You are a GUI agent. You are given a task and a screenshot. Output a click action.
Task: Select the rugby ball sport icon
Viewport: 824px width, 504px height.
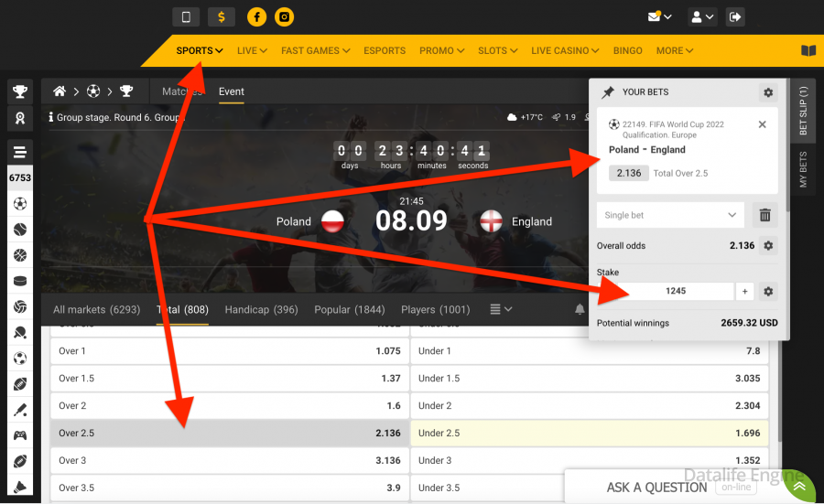pos(20,461)
